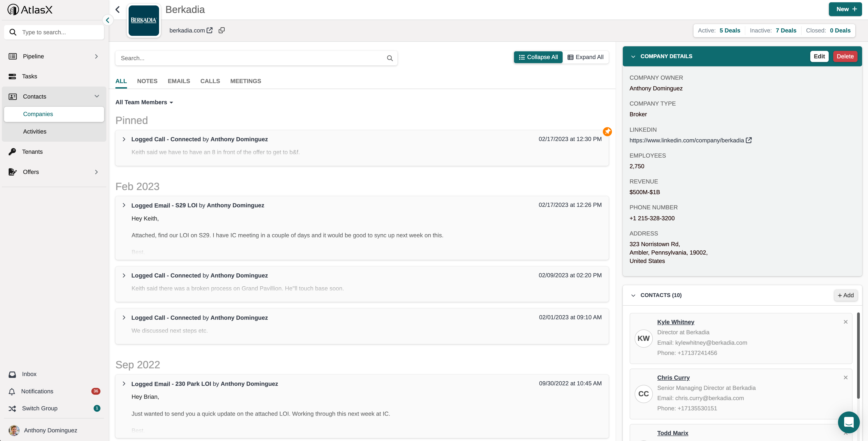Image resolution: width=868 pixels, height=441 pixels.
Task: Open berkadia.com external link icon
Action: tap(210, 30)
